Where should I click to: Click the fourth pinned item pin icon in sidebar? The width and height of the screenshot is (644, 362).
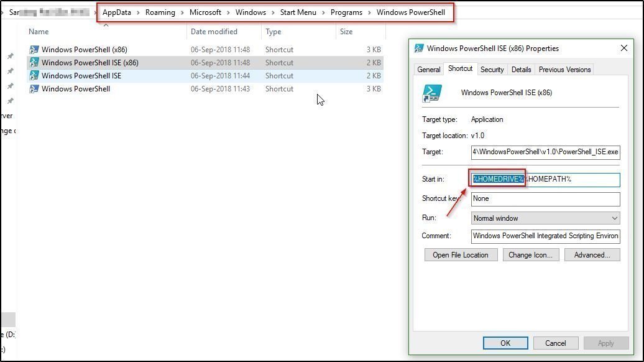click(11, 101)
